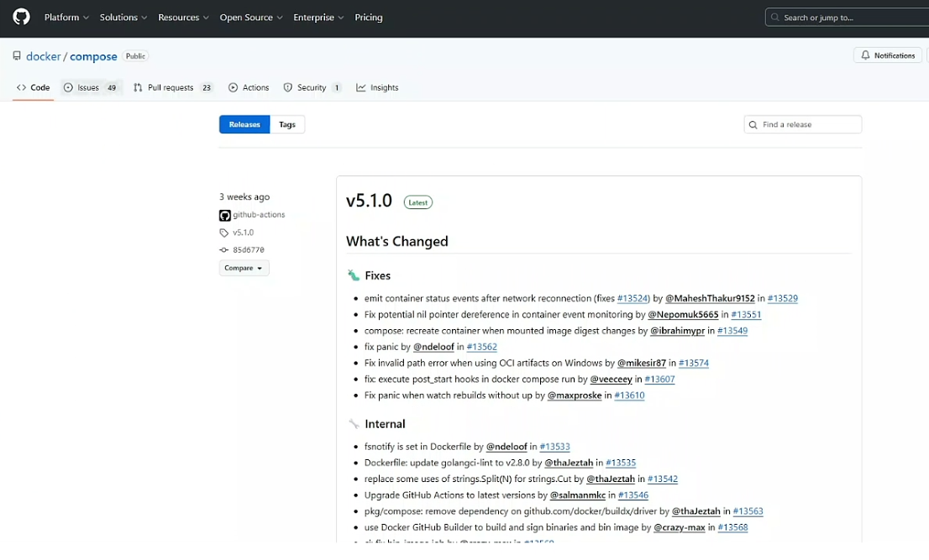Open the Solutions dropdown menu
The height and width of the screenshot is (560, 929).
pyautogui.click(x=123, y=17)
